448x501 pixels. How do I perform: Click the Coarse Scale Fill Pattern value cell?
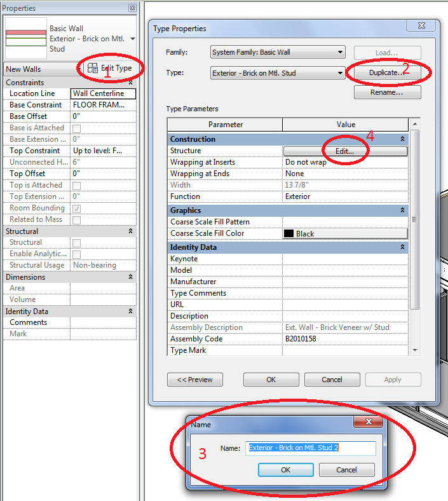(345, 222)
